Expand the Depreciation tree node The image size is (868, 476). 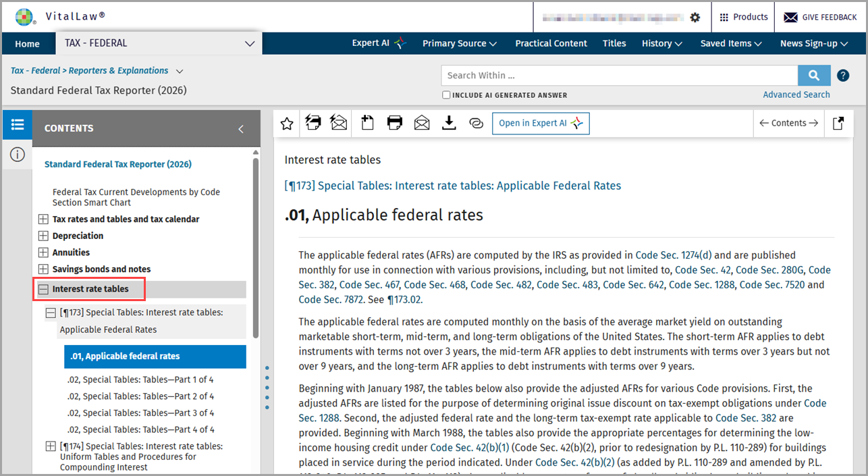coord(43,236)
